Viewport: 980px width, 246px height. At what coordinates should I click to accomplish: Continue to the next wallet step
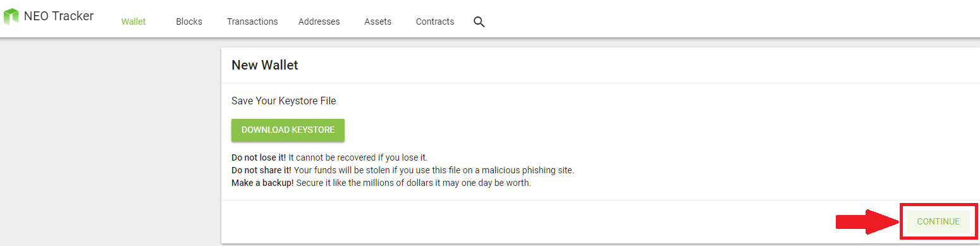938,221
